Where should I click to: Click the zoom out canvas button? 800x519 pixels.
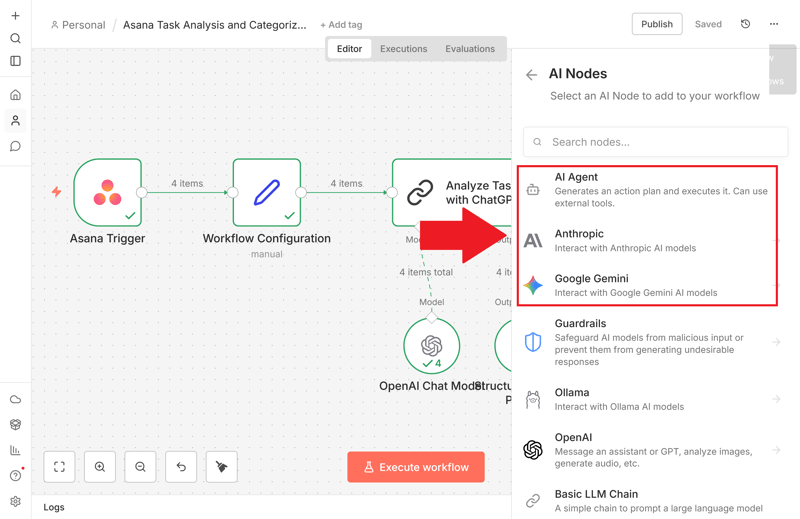[x=140, y=467]
